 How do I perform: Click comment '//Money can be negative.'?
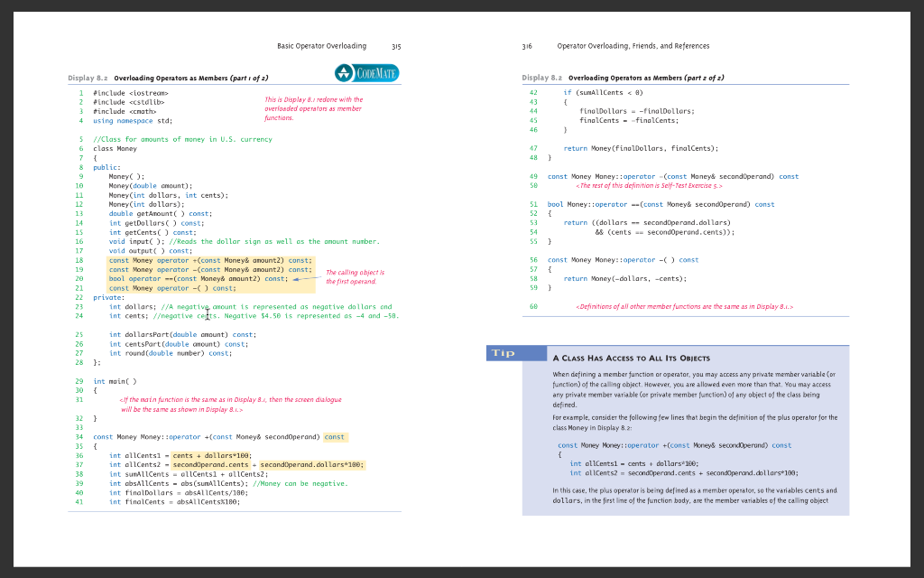tap(300, 484)
